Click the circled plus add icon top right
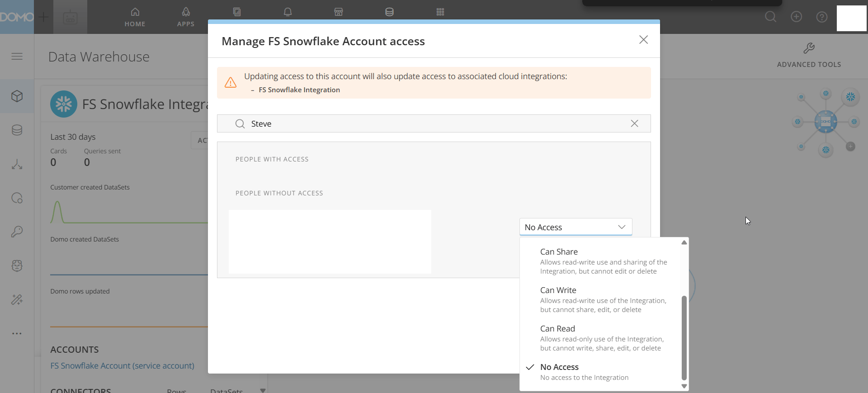This screenshot has height=393, width=868. [x=797, y=17]
